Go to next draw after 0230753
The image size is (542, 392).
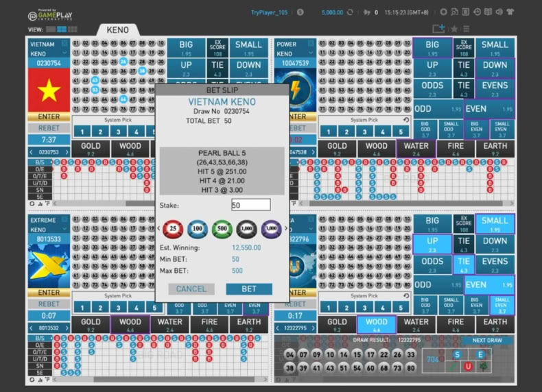coord(67,152)
